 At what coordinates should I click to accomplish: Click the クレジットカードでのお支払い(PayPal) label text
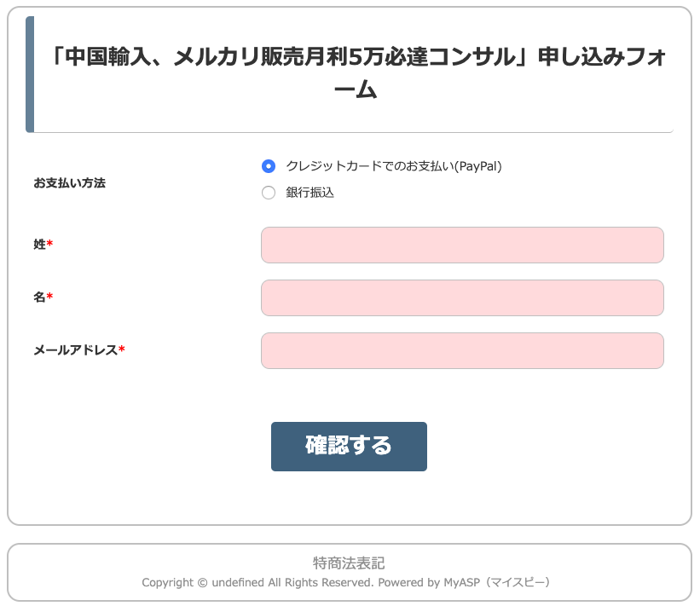[x=394, y=166]
